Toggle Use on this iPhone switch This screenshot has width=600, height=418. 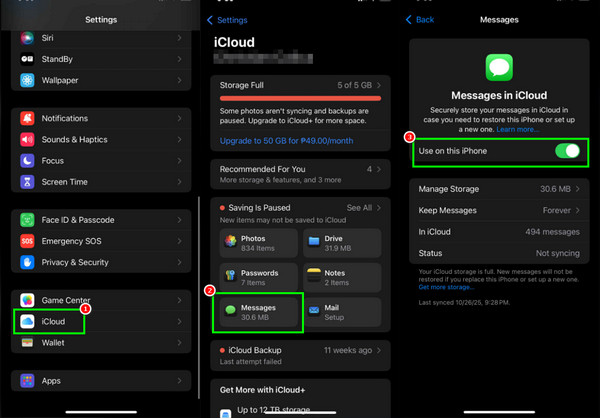(567, 151)
